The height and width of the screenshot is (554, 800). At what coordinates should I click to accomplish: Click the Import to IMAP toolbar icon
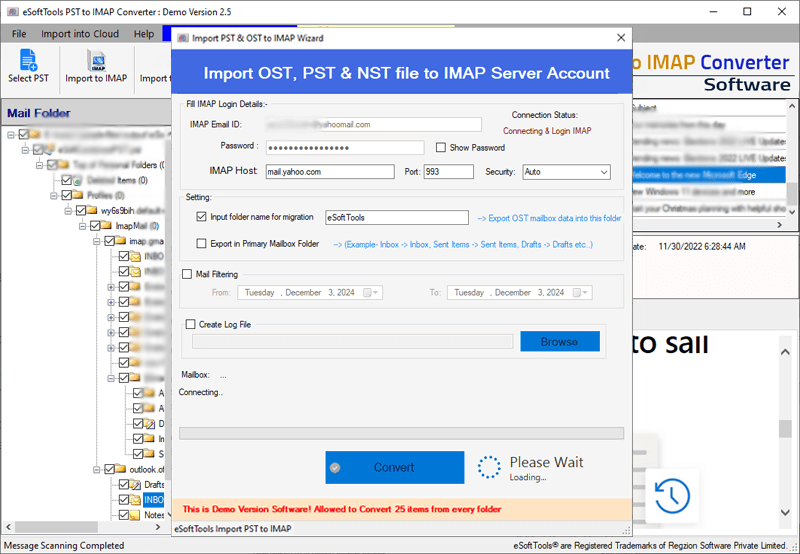pos(96,60)
